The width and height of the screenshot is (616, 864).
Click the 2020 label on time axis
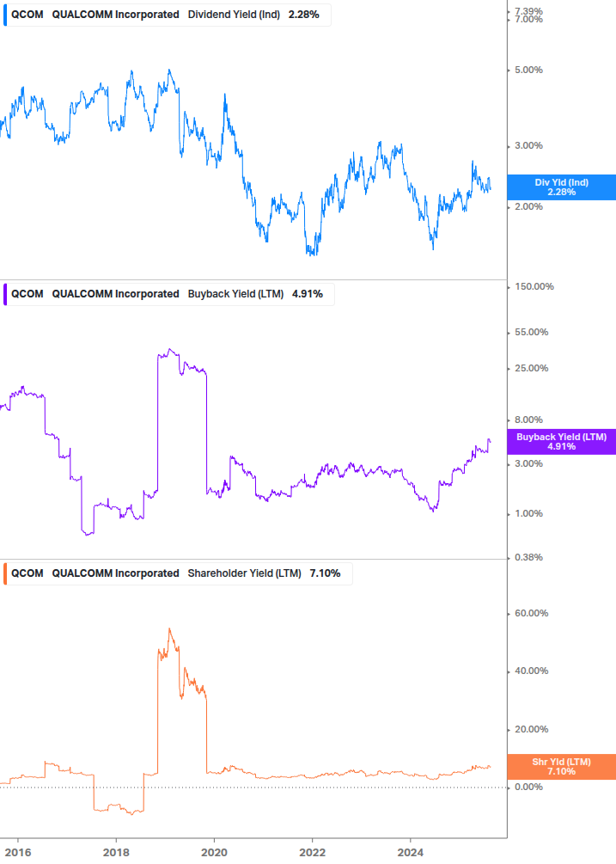[214, 853]
